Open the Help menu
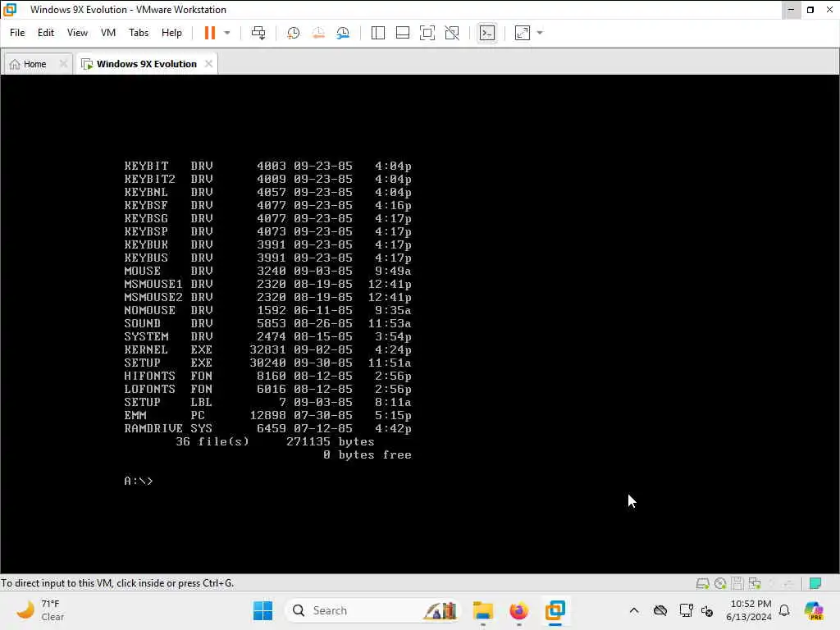840x630 pixels. pos(171,33)
